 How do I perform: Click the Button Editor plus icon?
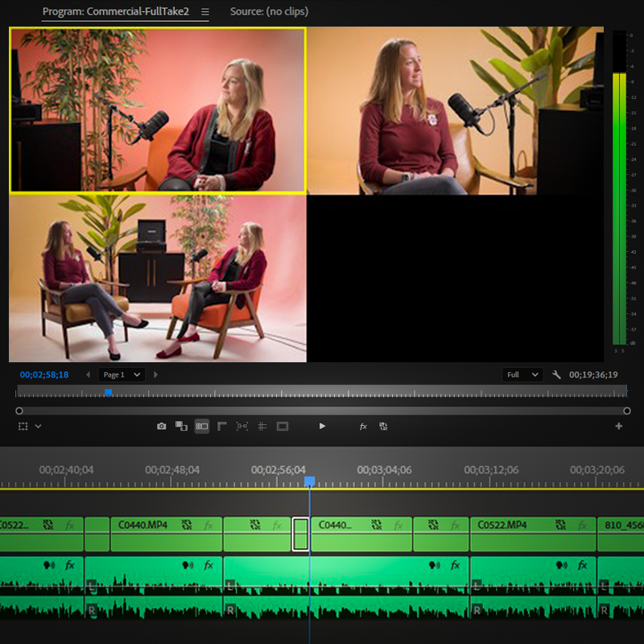tap(620, 426)
